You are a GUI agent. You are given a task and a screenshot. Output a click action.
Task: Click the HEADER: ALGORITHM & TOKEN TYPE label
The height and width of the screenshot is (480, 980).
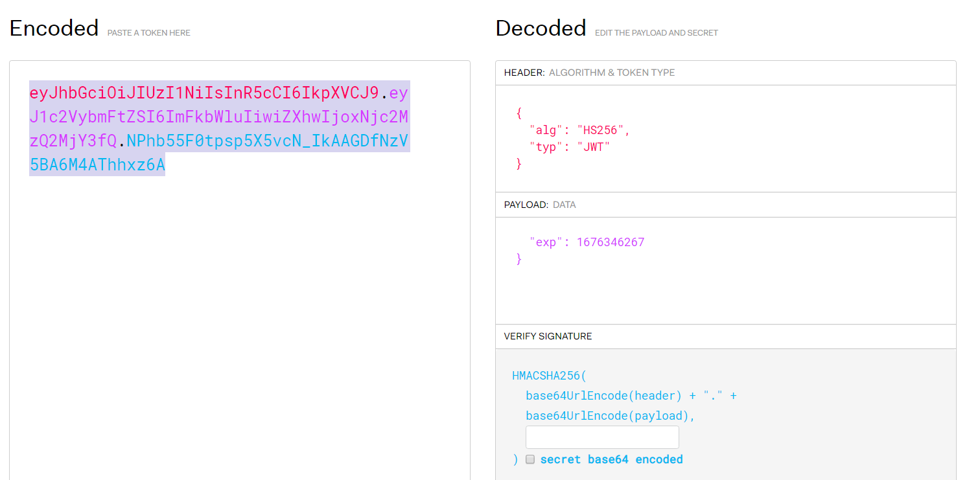(x=589, y=73)
